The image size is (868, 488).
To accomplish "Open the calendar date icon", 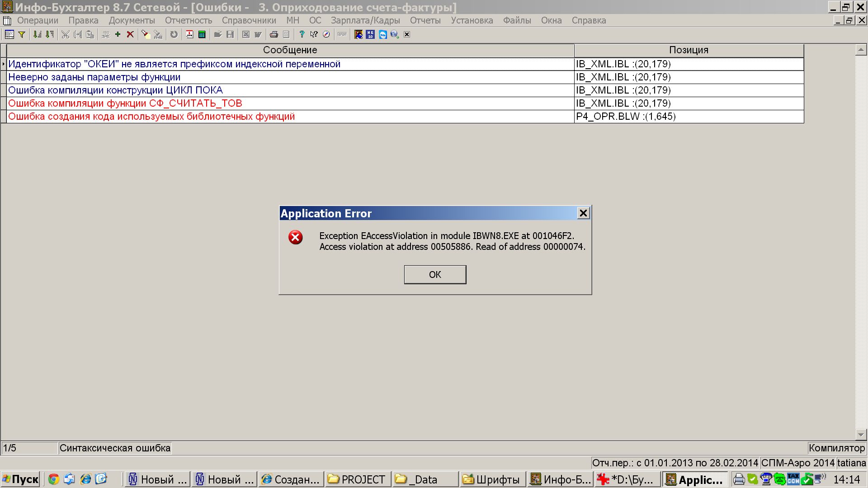I will point(190,34).
